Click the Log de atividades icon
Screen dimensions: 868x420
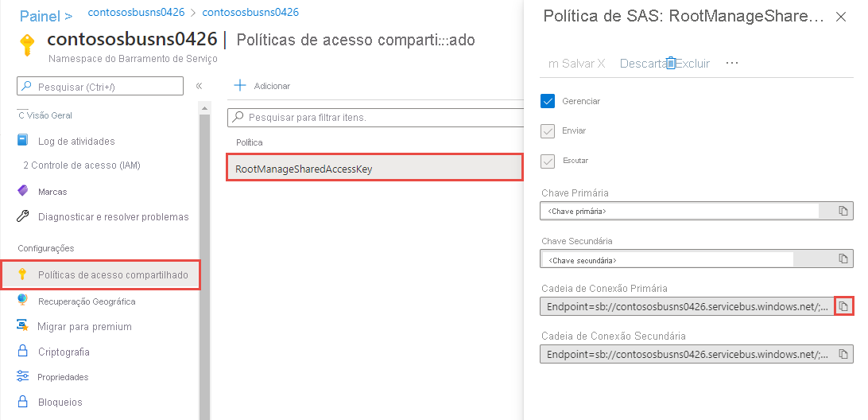point(23,140)
